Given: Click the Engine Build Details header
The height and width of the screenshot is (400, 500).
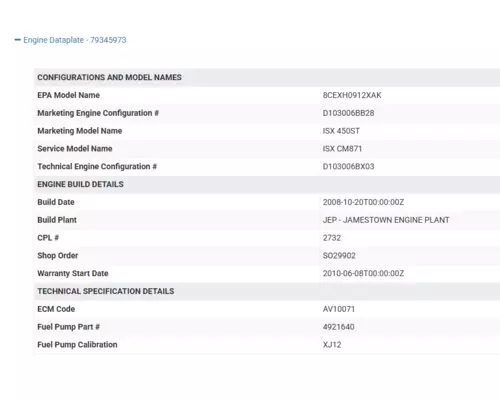Looking at the screenshot, I should pyautogui.click(x=80, y=184).
